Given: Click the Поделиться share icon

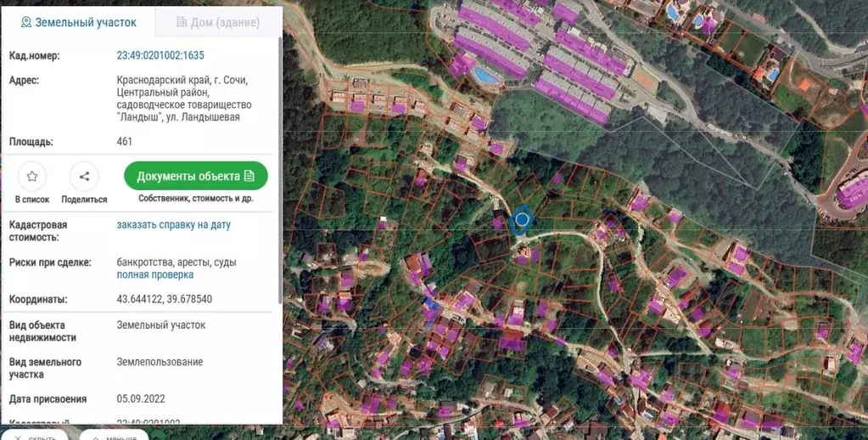Looking at the screenshot, I should tap(84, 177).
